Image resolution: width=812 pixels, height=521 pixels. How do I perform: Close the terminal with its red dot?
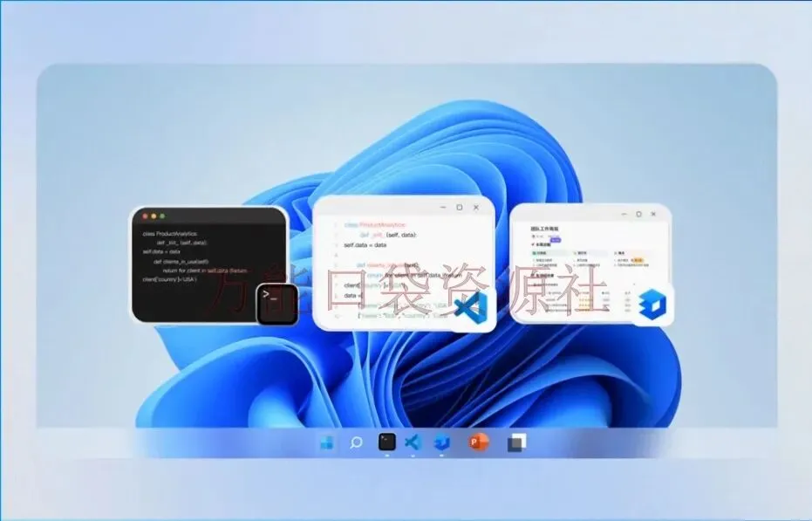tap(146, 216)
